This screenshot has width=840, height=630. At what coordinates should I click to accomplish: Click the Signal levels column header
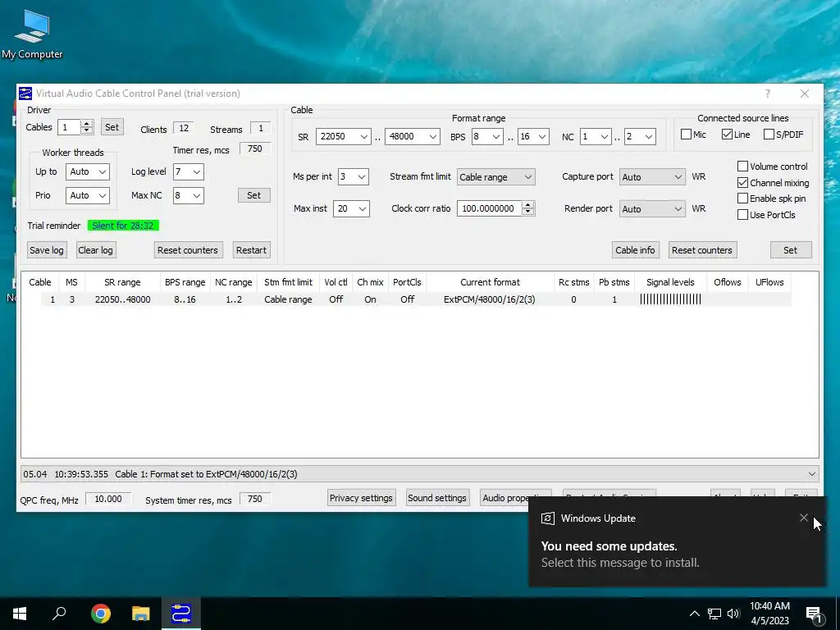click(670, 282)
